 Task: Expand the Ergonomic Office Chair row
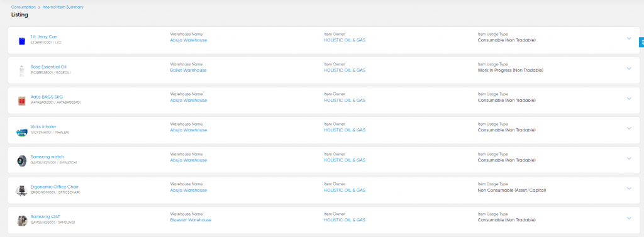pos(629,188)
